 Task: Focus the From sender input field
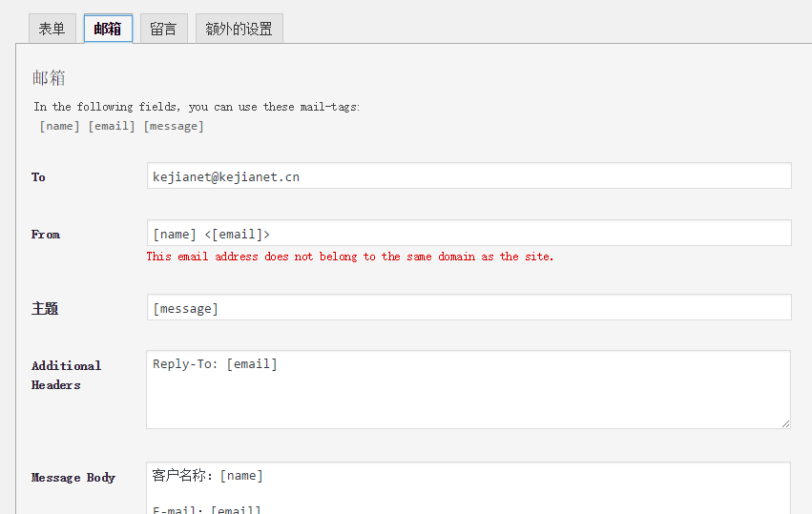click(468, 234)
